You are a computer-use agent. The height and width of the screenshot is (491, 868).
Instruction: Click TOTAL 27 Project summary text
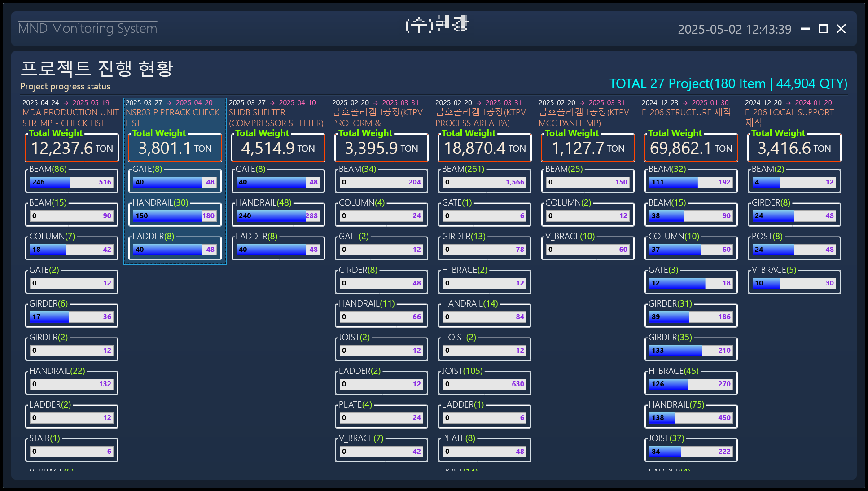(728, 83)
